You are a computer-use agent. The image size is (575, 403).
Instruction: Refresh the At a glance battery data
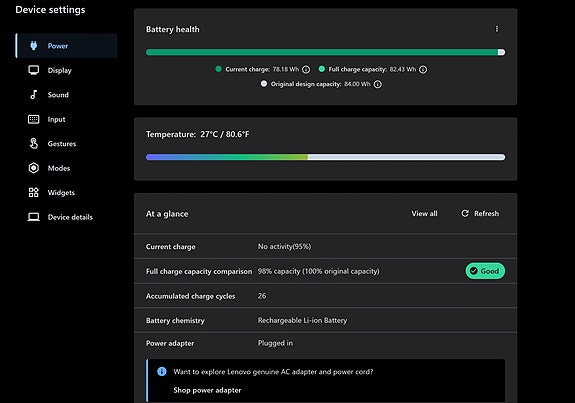tap(480, 213)
